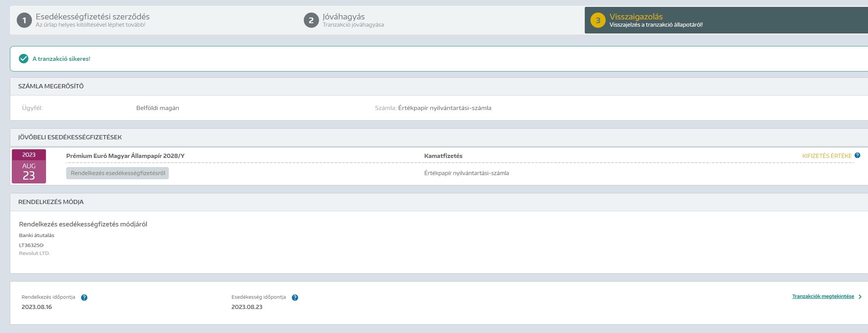868x333 pixels.
Task: Click the LT363250 account number
Action: tap(32, 245)
